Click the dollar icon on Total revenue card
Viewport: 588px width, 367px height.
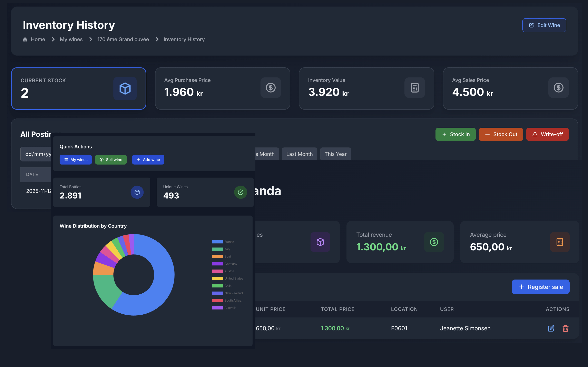pos(434,242)
